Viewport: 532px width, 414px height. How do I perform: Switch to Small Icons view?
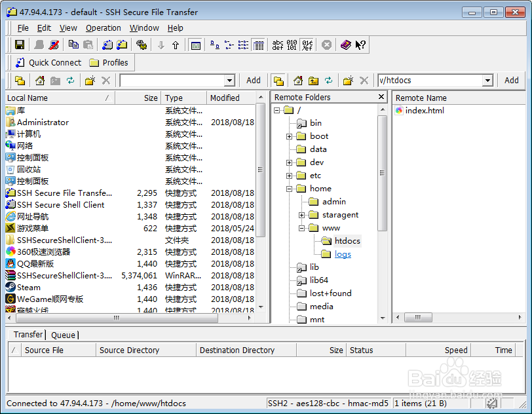point(229,45)
